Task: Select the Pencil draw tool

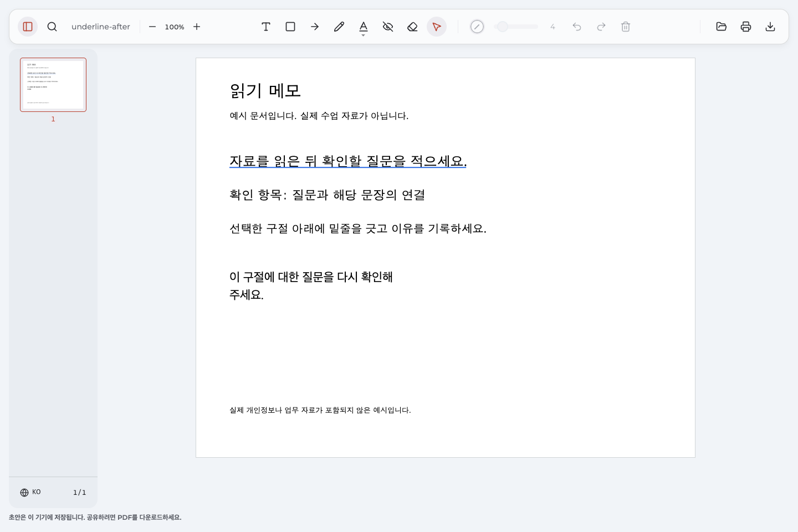Action: [339, 27]
